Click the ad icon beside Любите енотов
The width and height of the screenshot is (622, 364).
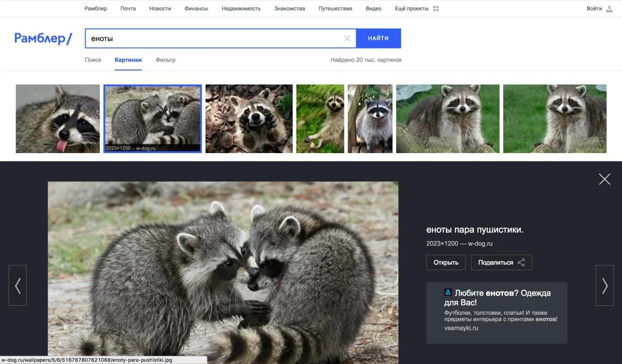coord(448,293)
